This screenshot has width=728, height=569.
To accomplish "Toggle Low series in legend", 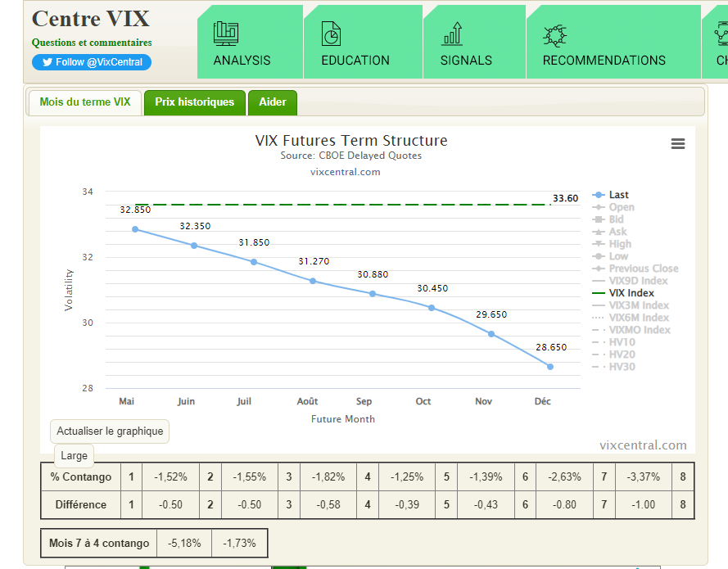I will click(x=611, y=256).
